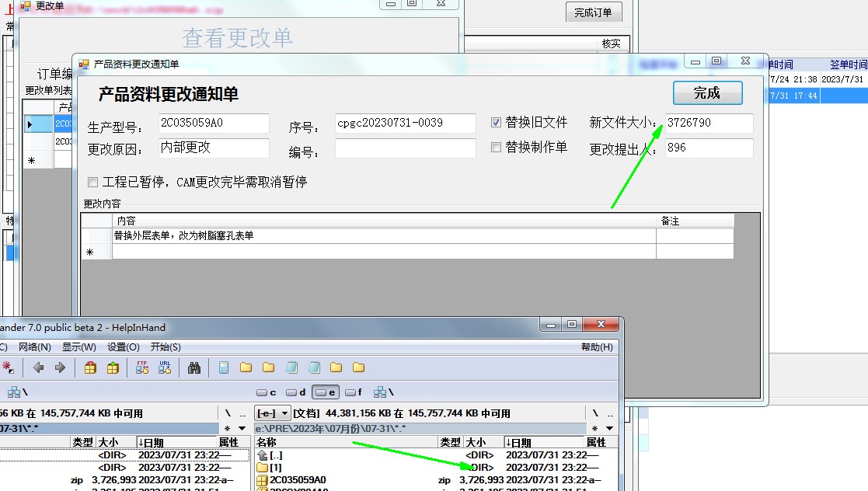Open the [-e-] drive selection dropdown
The image size is (868, 491).
coord(273,413)
